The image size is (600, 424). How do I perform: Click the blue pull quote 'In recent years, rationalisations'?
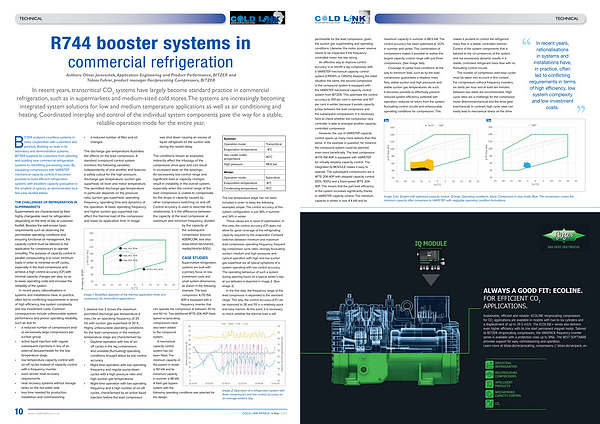(552, 75)
